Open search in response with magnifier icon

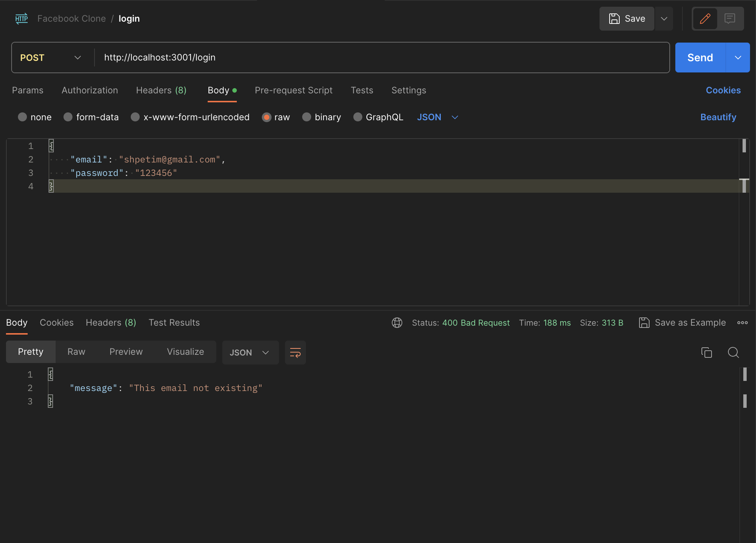733,352
